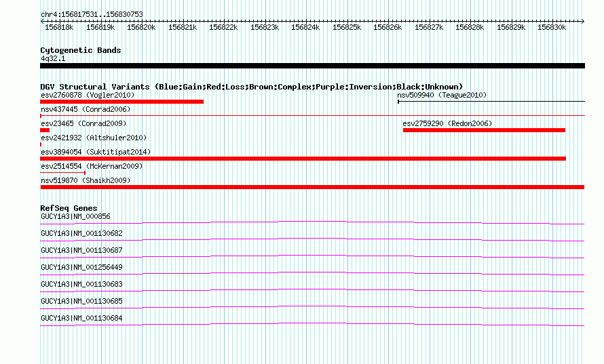The height and width of the screenshot is (364, 604).
Task: Click the 156825k ruler position
Action: coord(347,27)
